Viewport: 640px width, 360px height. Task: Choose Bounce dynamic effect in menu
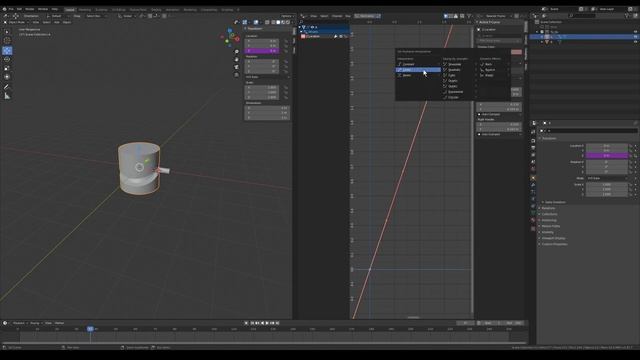click(x=494, y=70)
